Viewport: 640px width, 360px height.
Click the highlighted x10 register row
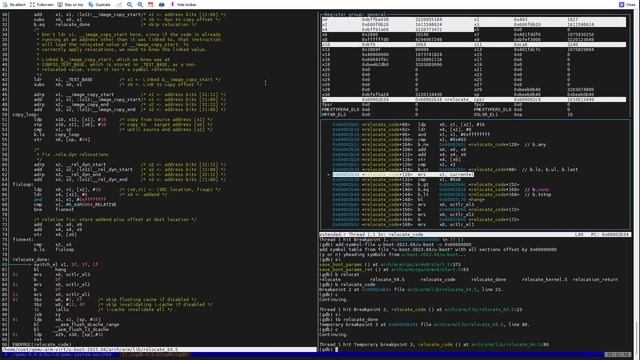[473, 44]
